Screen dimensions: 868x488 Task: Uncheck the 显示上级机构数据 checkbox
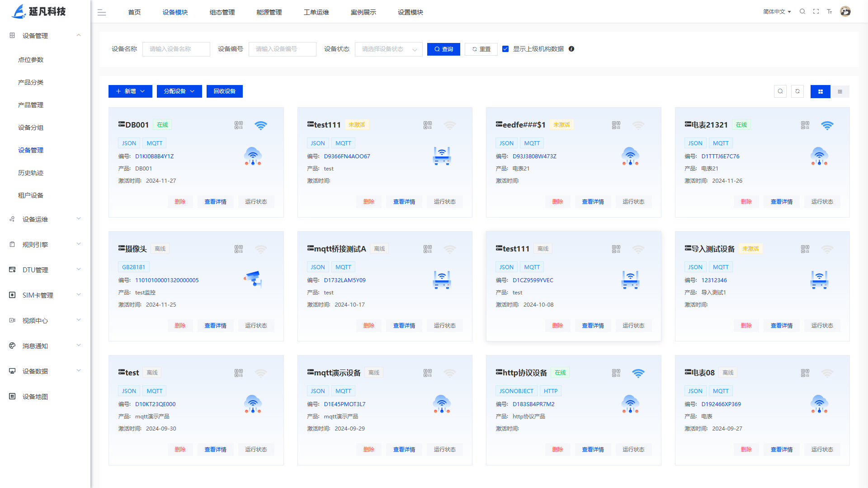tap(505, 49)
